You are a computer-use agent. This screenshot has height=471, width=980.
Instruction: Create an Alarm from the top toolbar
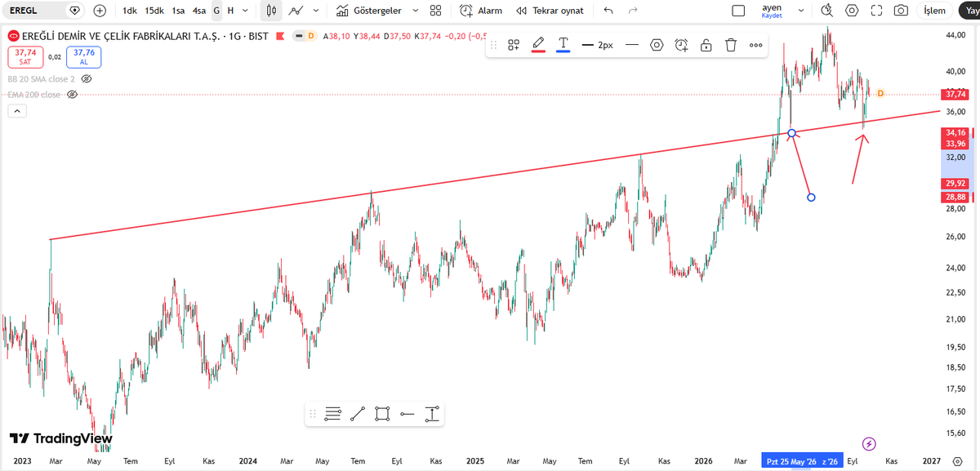pos(481,11)
